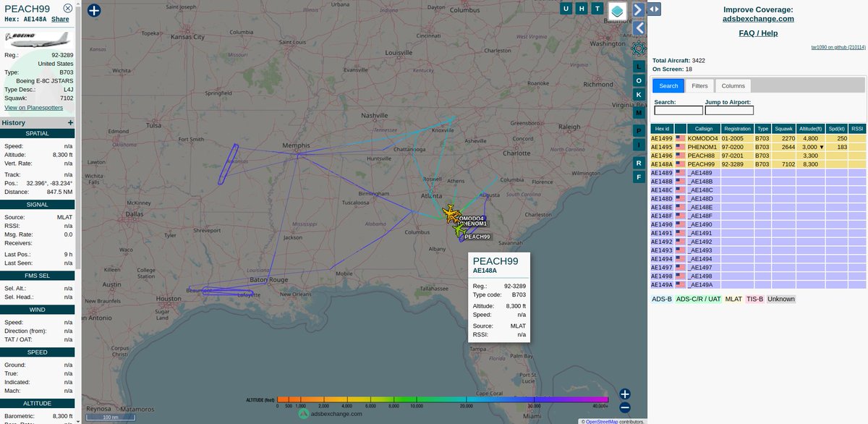Select the PEACH99 row in aircraft table

point(758,164)
